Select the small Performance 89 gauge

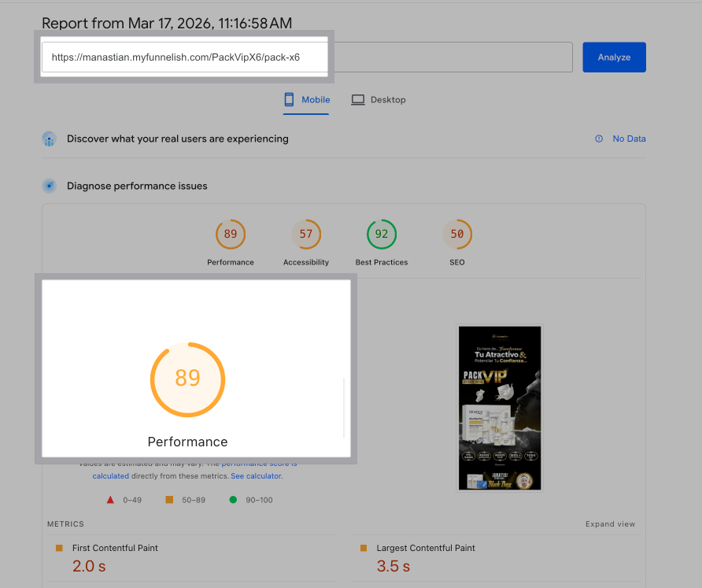pos(231,235)
